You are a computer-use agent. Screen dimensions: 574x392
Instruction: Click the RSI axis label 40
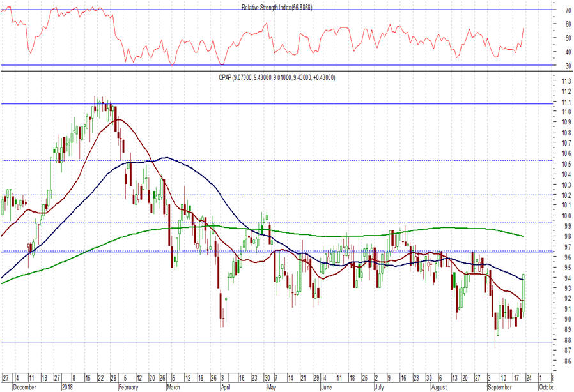pos(568,52)
